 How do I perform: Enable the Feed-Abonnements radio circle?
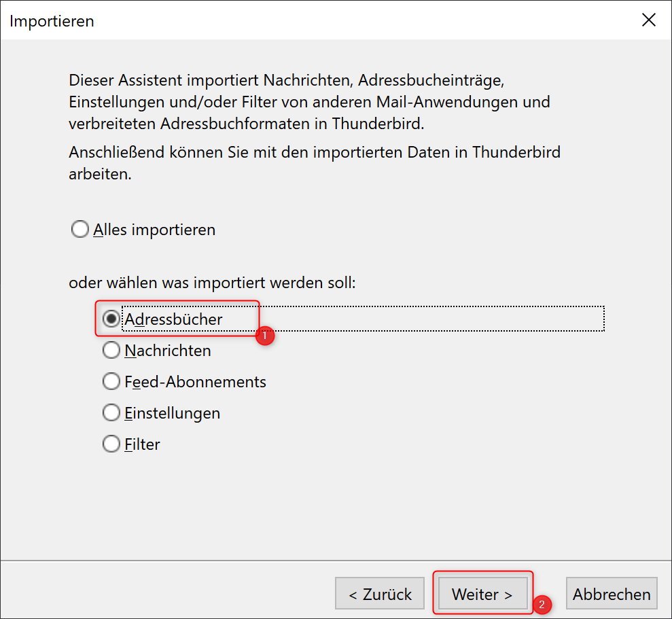click(x=111, y=382)
